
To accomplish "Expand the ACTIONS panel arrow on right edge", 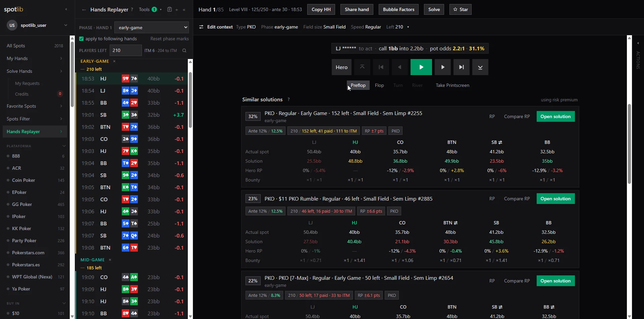I will coord(638,43).
